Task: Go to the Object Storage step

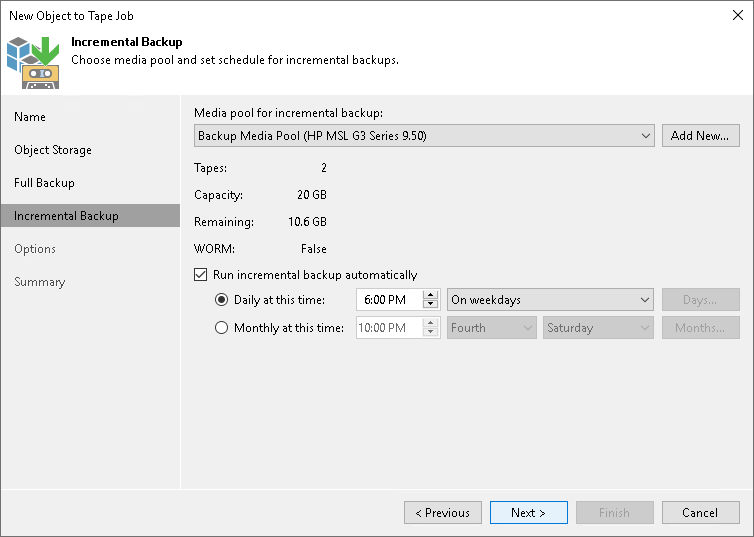Action: coord(53,150)
